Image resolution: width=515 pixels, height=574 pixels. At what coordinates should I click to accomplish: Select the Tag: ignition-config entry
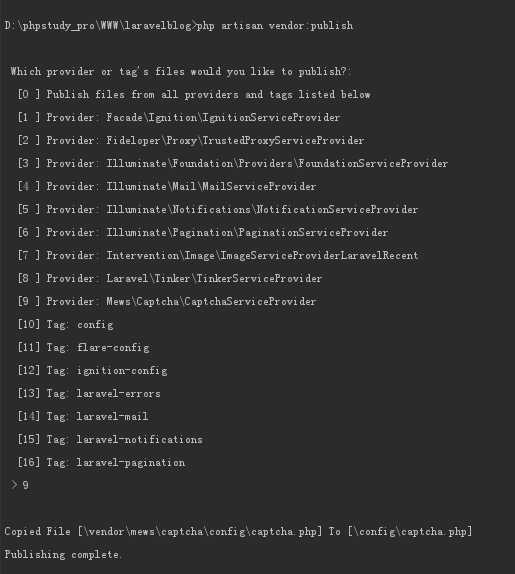coord(93,371)
